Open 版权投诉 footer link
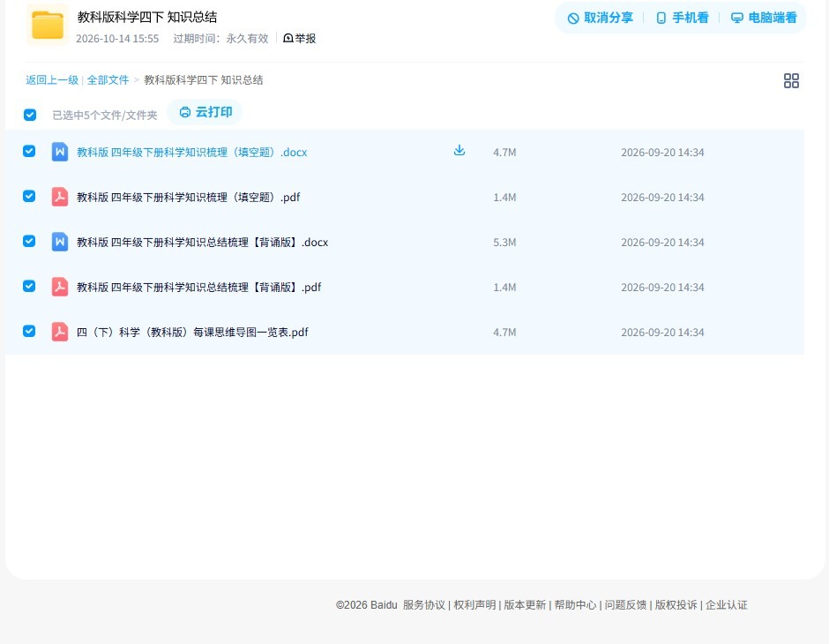Screen dimensions: 829x644 click(676, 605)
